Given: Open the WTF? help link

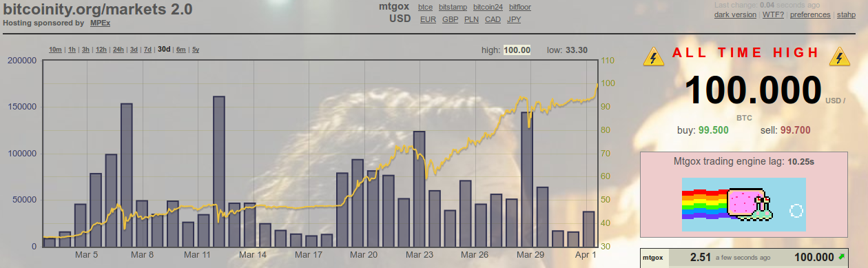Looking at the screenshot, I should [773, 14].
